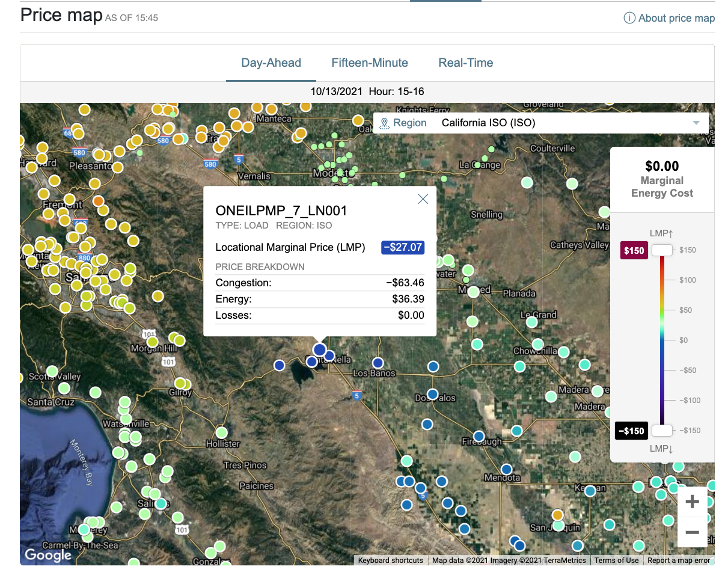Screen dimensions: 728x578
Task: Click the yellow-green node marker at Gilroy
Action: 180,383
